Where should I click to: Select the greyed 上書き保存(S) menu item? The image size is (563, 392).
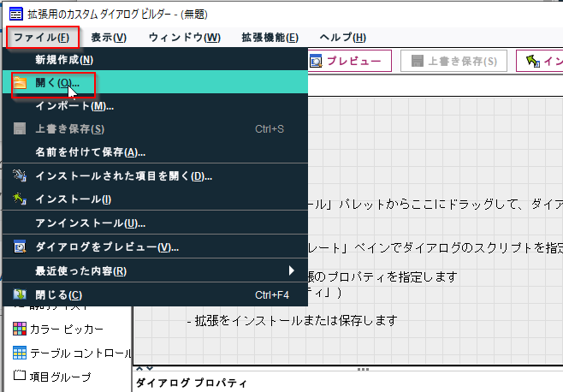[x=155, y=129]
